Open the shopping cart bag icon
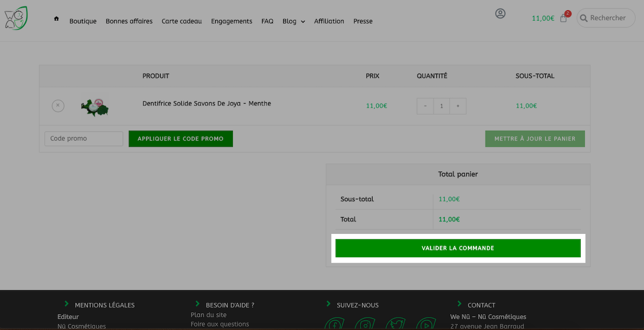Viewport: 644px width, 330px height. (563, 18)
